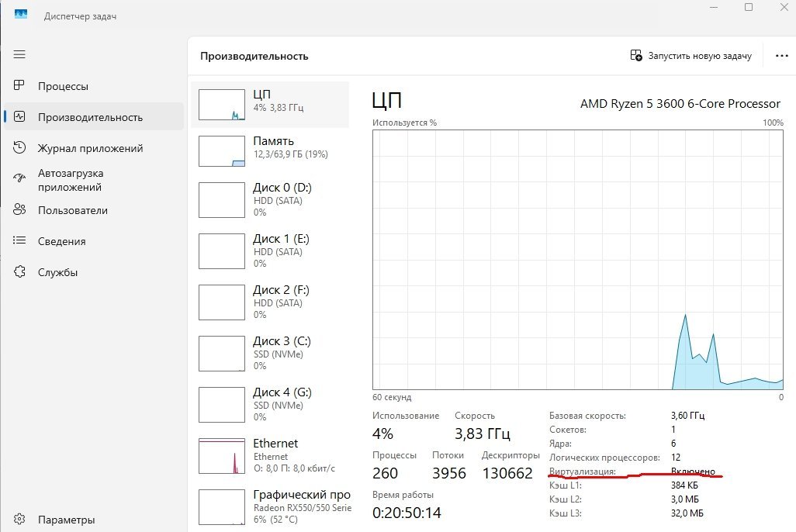Click the Потоки count 3956
The image size is (796, 532).
coord(448,473)
